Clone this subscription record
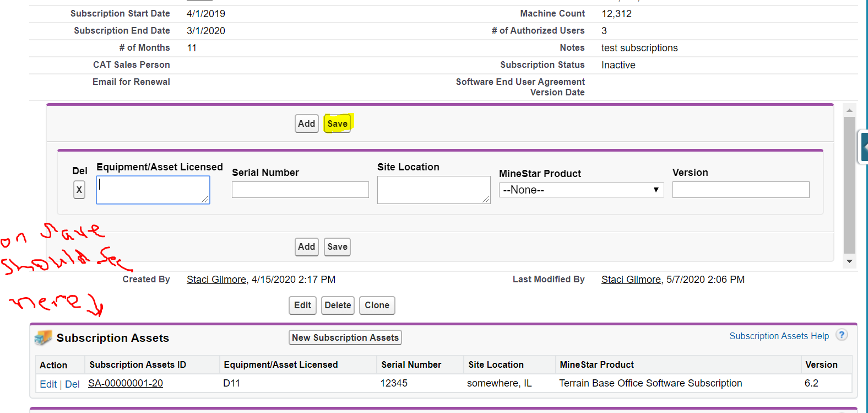Viewport: 868px width, 413px height. click(377, 305)
